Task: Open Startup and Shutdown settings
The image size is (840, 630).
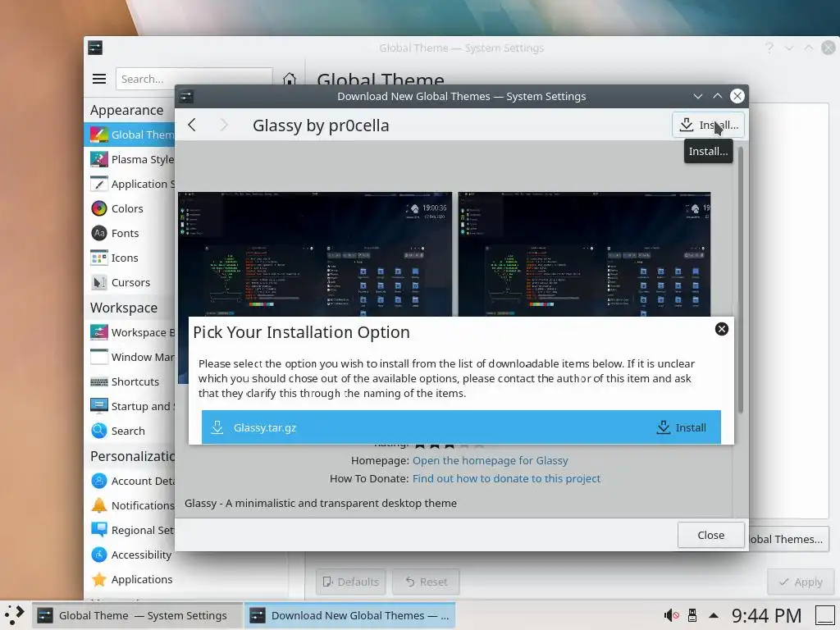Action: click(130, 406)
